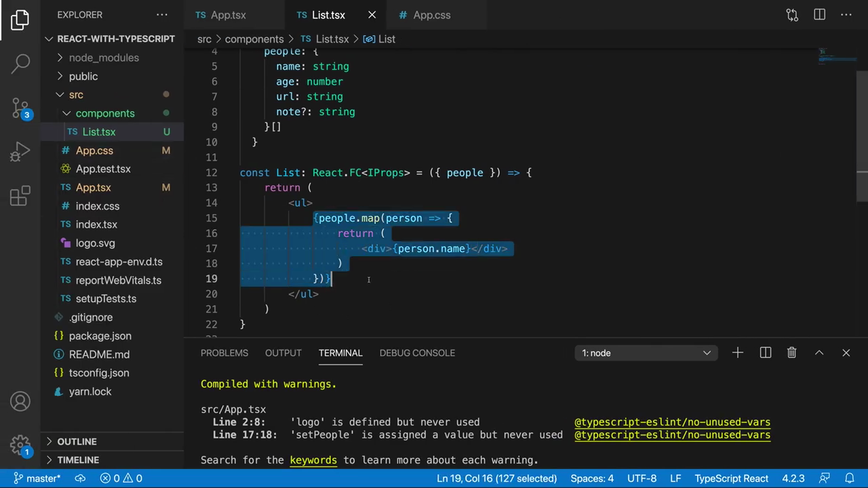
Task: Change language mode 'TypeScript React'
Action: click(x=731, y=479)
